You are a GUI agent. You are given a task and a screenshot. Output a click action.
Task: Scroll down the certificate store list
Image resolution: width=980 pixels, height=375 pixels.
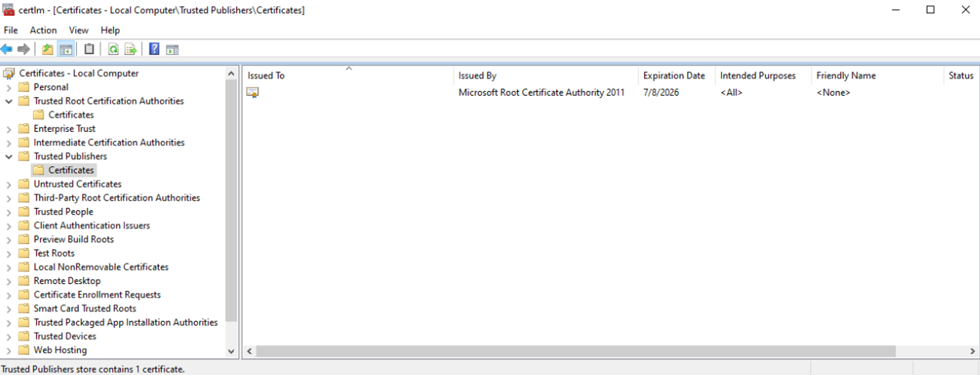pyautogui.click(x=231, y=351)
